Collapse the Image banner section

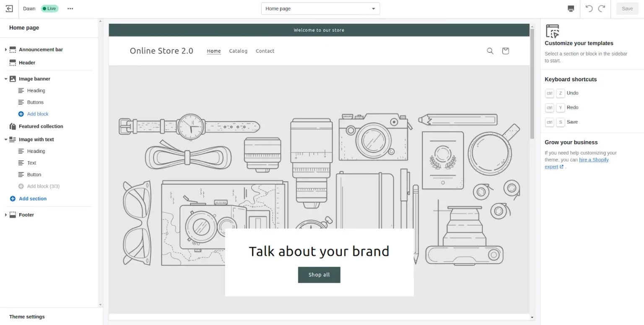5,79
